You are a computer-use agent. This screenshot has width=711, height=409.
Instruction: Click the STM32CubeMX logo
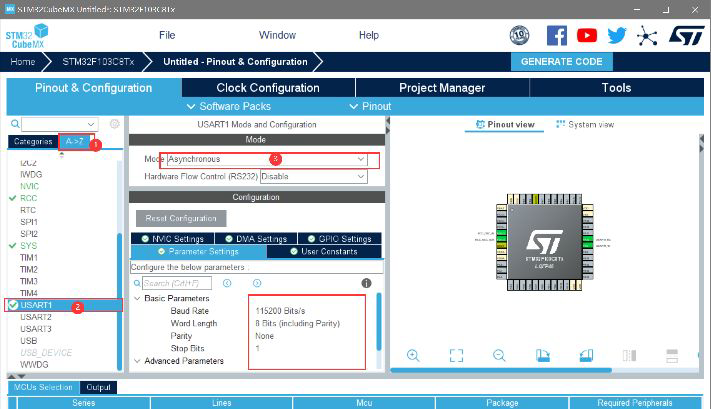27,36
